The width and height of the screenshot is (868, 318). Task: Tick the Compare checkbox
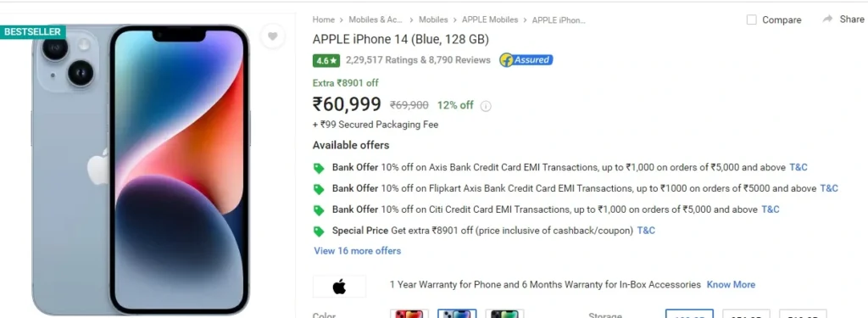click(x=751, y=20)
